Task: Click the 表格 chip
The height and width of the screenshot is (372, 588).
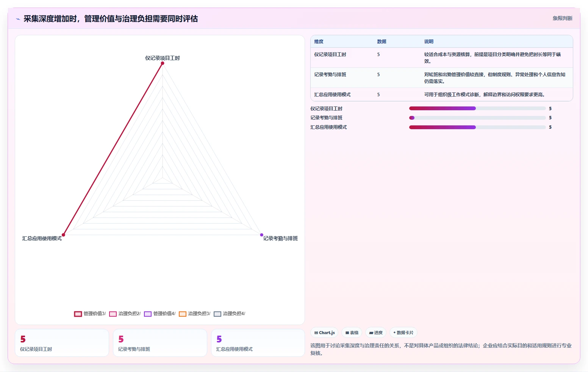Action: [352, 333]
